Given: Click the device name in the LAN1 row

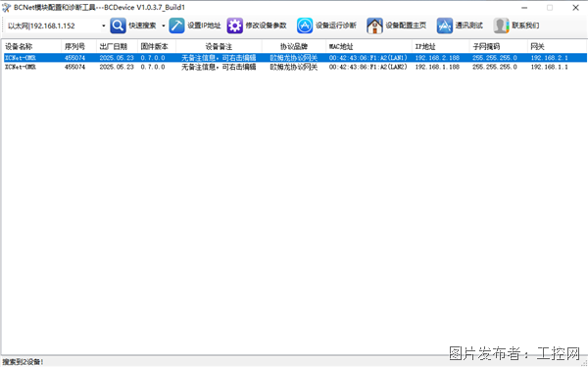Looking at the screenshot, I should click(21, 58).
